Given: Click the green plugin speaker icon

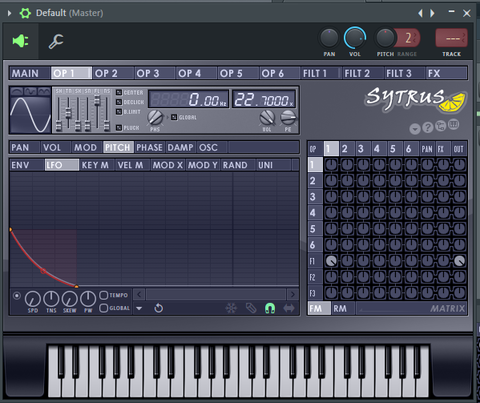Looking at the screenshot, I should 21,41.
